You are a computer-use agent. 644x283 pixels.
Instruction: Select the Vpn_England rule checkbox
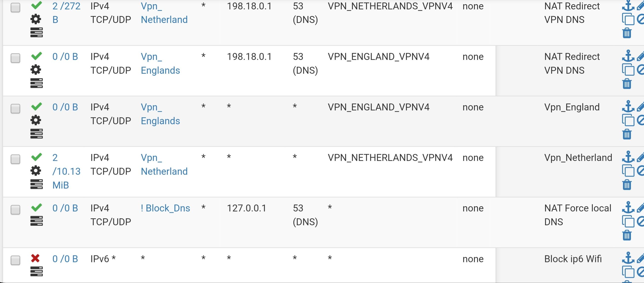pyautogui.click(x=16, y=109)
